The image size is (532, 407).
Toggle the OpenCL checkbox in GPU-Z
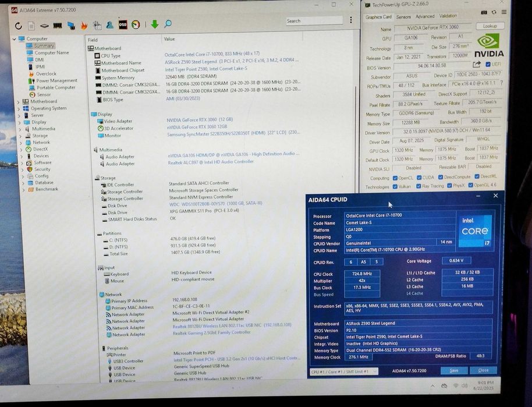tap(395, 178)
